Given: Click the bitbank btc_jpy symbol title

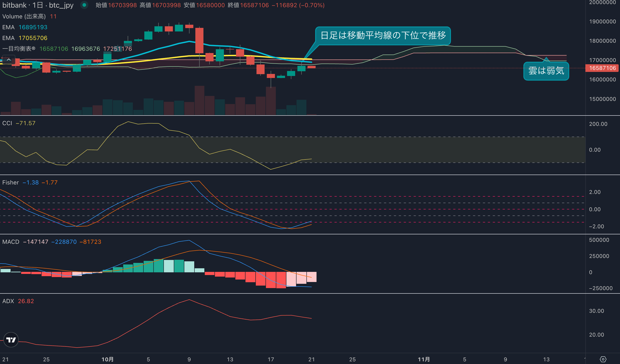Looking at the screenshot, I should click(x=38, y=5).
